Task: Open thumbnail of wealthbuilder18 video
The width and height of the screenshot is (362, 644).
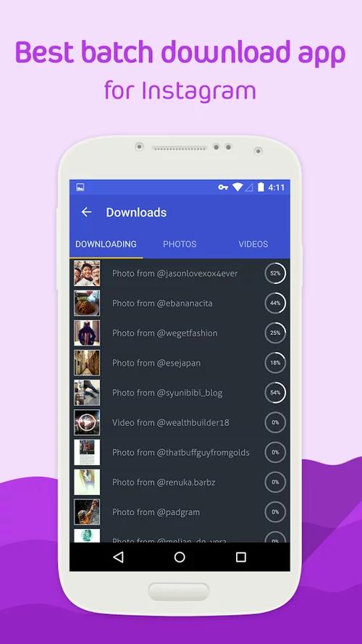Action: (87, 422)
